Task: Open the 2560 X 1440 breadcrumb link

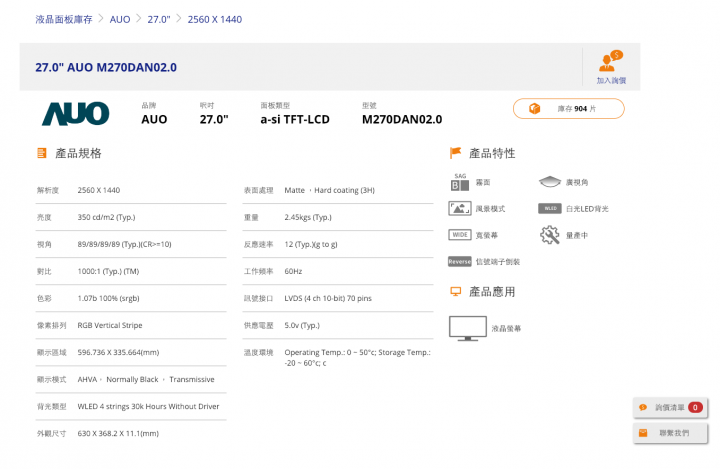Action: (x=214, y=19)
